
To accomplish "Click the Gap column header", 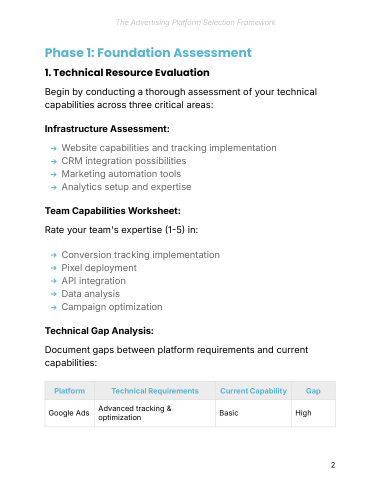I will [313, 391].
